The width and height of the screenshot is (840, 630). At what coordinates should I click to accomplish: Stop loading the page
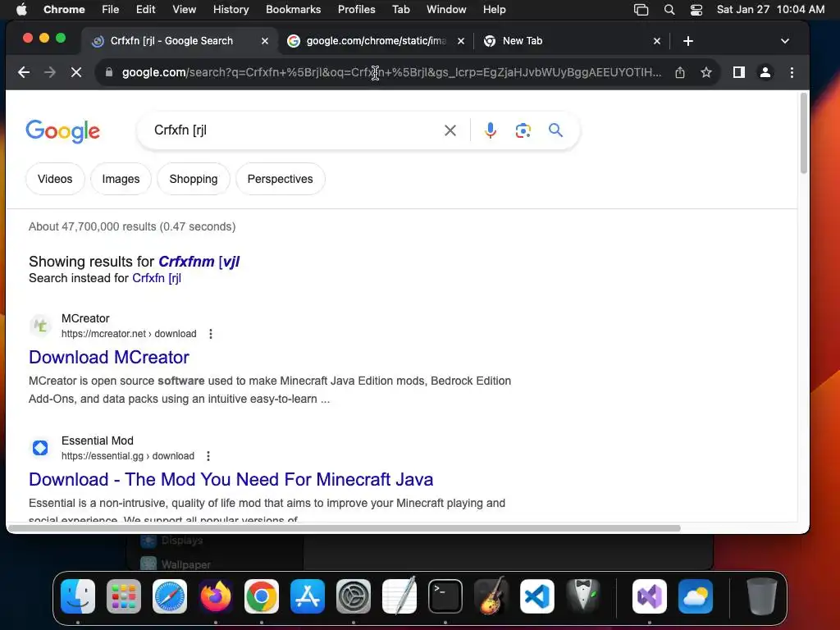click(76, 72)
